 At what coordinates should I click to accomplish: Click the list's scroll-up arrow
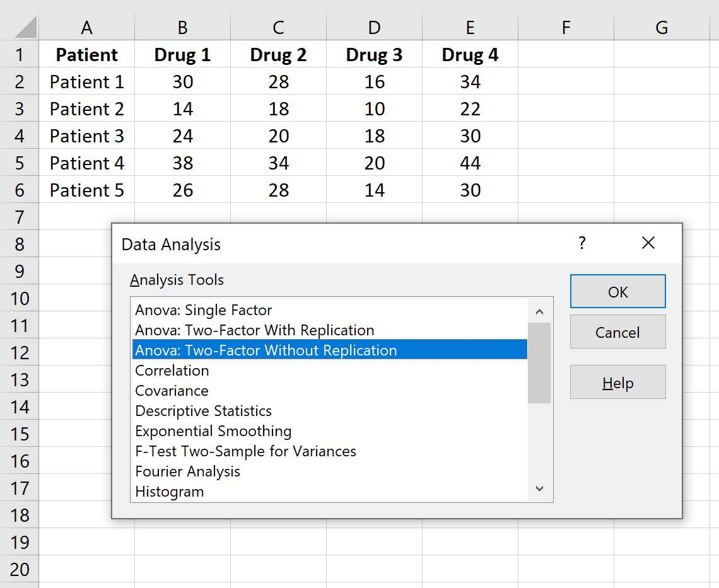pos(539,310)
